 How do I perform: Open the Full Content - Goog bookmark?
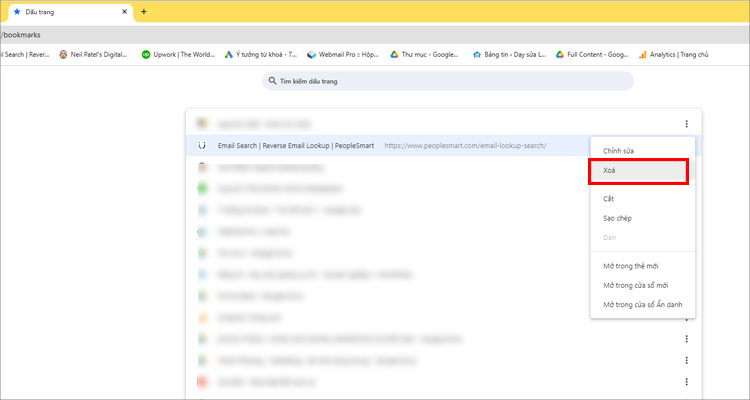592,55
